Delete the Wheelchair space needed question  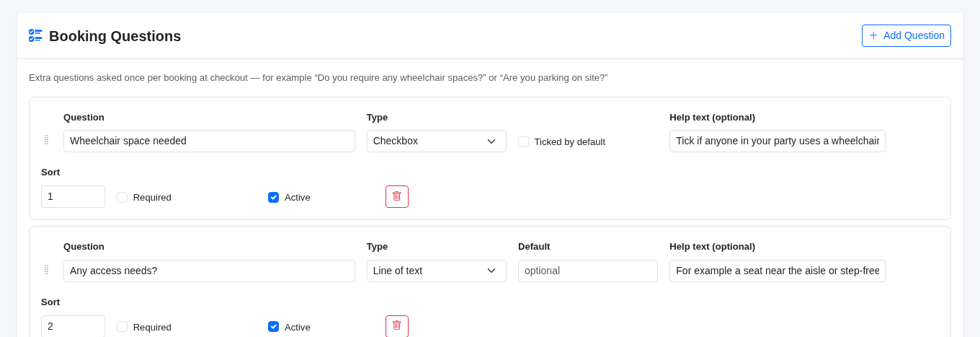tap(397, 196)
